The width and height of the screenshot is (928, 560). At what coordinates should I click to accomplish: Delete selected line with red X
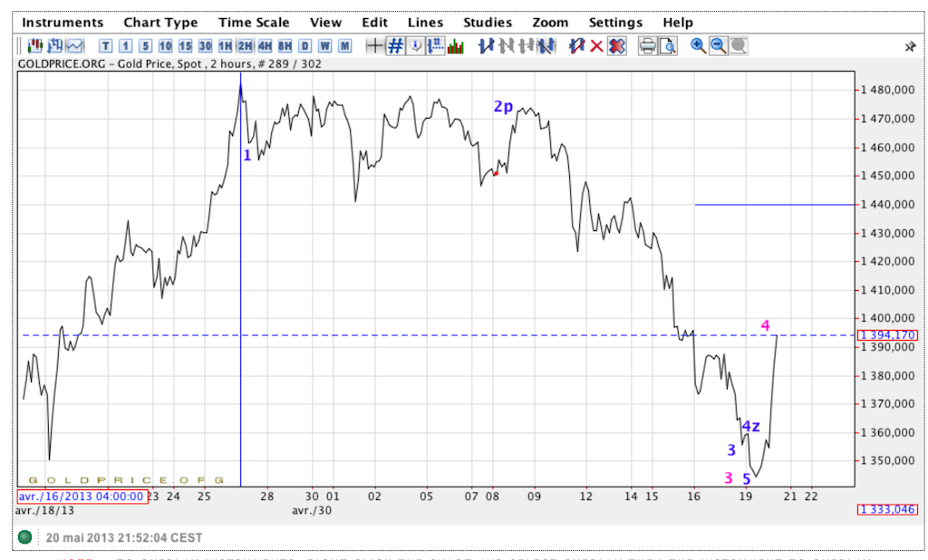(596, 46)
